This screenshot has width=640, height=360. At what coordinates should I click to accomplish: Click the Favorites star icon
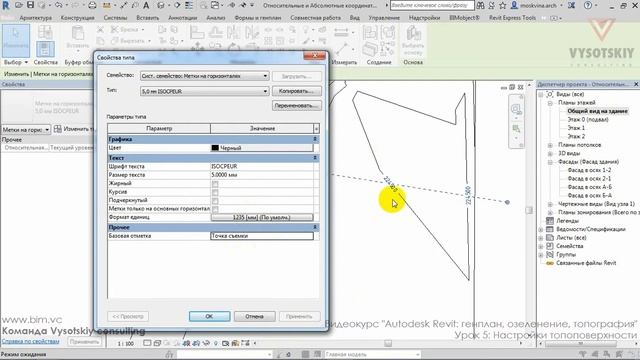[x=502, y=6]
